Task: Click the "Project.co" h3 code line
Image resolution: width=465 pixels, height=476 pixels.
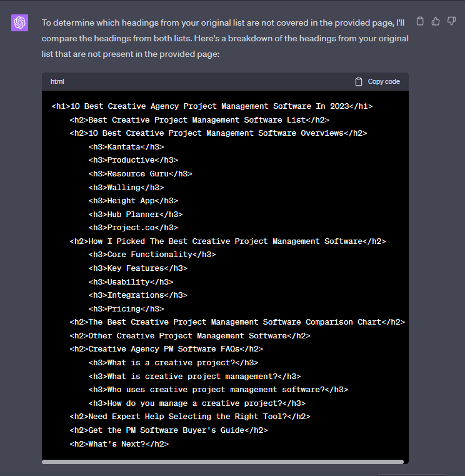Action: point(133,228)
